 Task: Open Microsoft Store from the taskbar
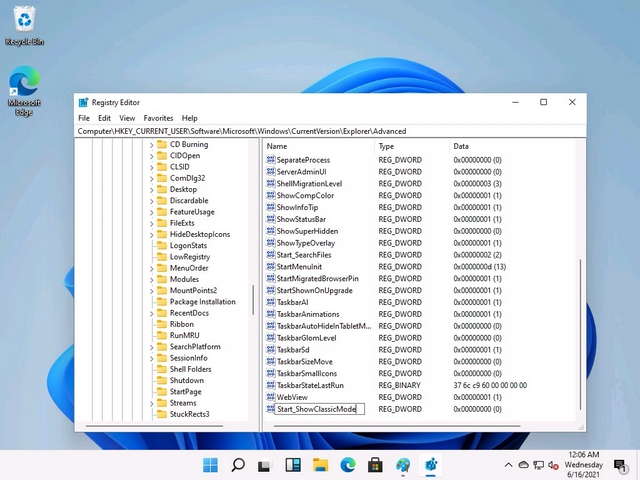[375, 465]
